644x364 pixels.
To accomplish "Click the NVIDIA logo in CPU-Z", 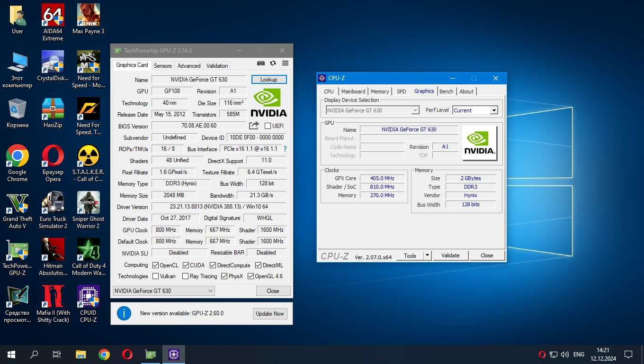I will 479,144.
